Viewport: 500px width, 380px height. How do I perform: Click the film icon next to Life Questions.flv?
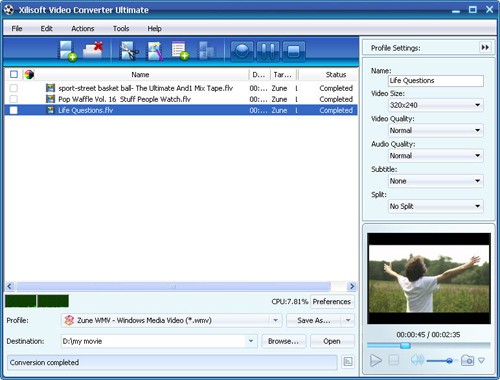click(x=50, y=110)
